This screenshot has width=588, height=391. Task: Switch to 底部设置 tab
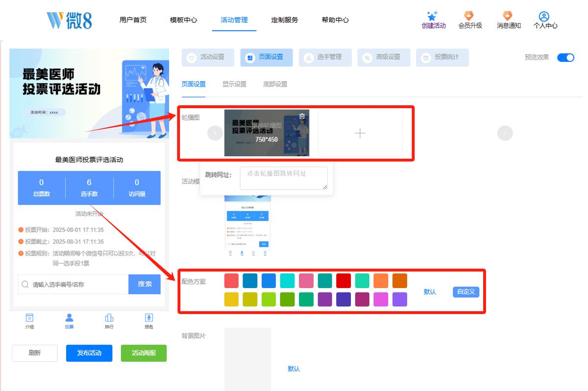(275, 84)
